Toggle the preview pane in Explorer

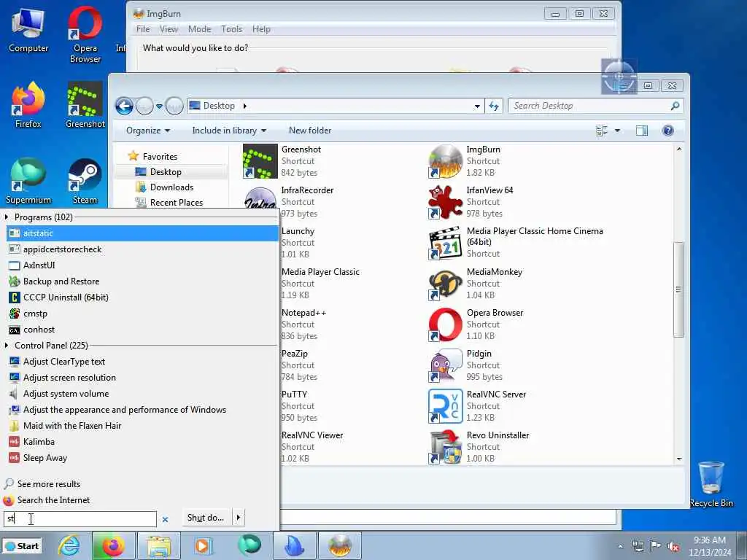point(642,131)
